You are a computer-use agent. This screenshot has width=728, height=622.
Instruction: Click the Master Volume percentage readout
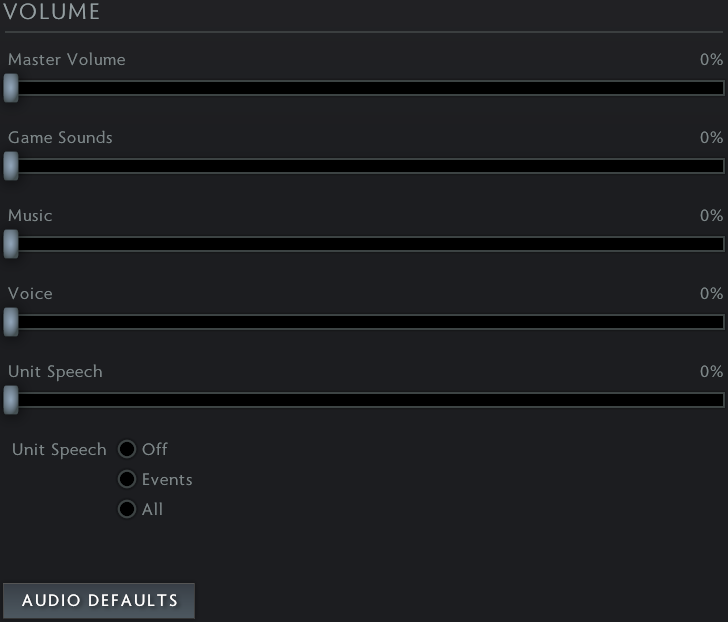[711, 60]
